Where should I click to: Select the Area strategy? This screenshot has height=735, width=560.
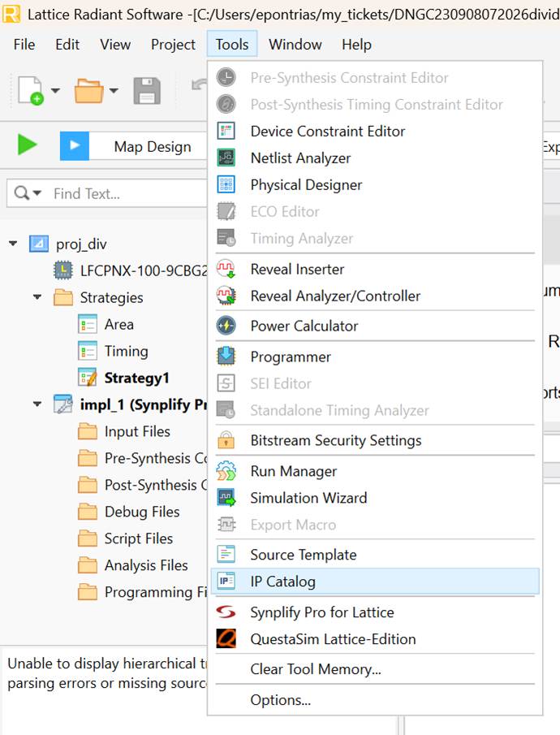click(x=119, y=324)
